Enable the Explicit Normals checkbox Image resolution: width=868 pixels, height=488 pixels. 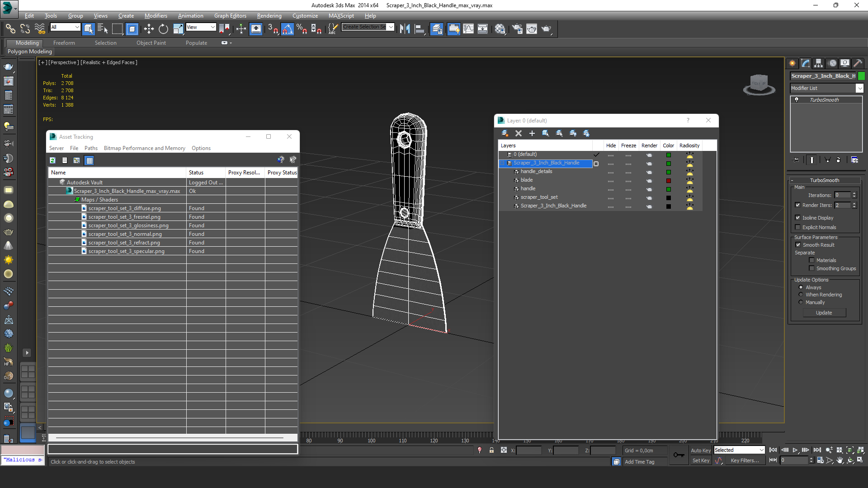tap(798, 227)
